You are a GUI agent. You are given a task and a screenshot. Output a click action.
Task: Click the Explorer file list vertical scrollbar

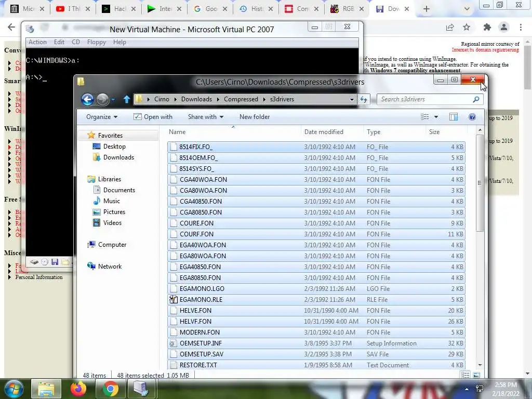point(480,183)
